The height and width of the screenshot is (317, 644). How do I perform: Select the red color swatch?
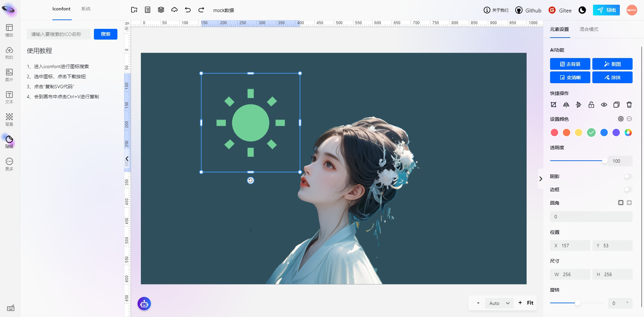[554, 133]
